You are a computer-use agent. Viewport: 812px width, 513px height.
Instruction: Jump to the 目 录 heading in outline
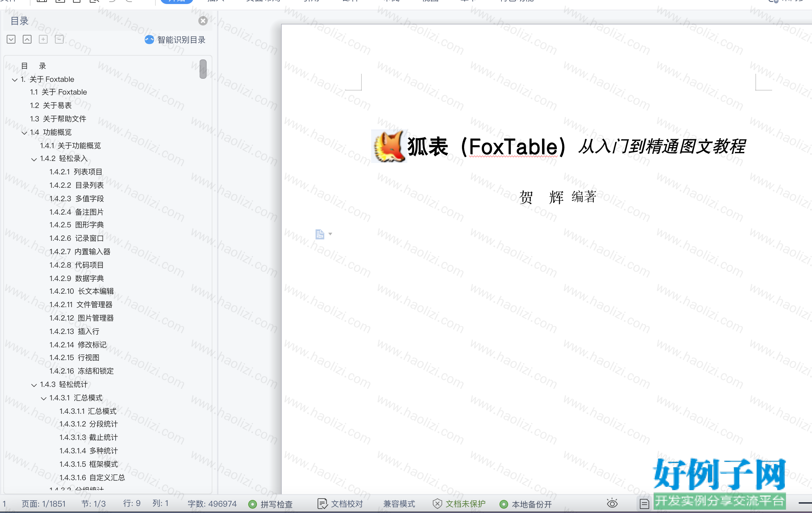[x=33, y=66]
